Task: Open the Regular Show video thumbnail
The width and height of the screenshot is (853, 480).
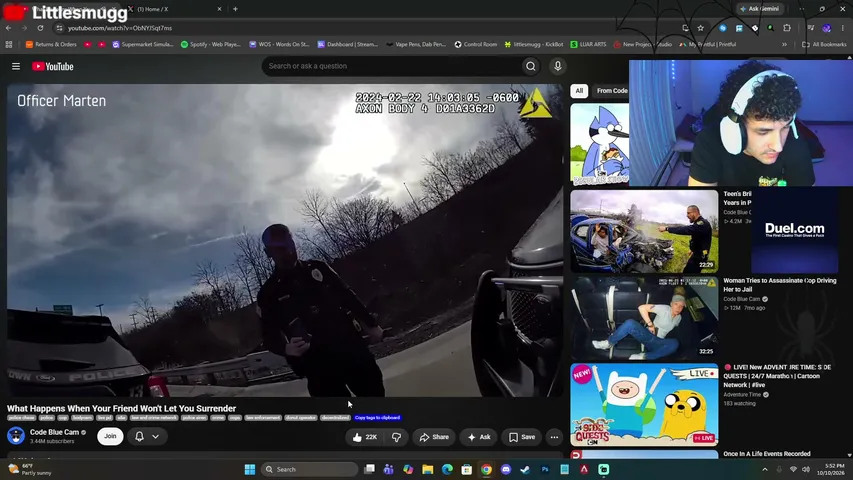Action: click(599, 144)
